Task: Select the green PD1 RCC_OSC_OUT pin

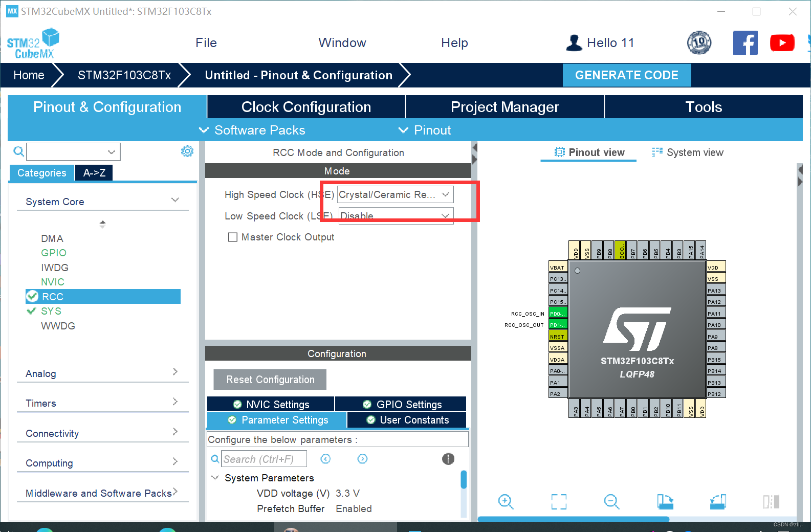Action: pos(557,325)
